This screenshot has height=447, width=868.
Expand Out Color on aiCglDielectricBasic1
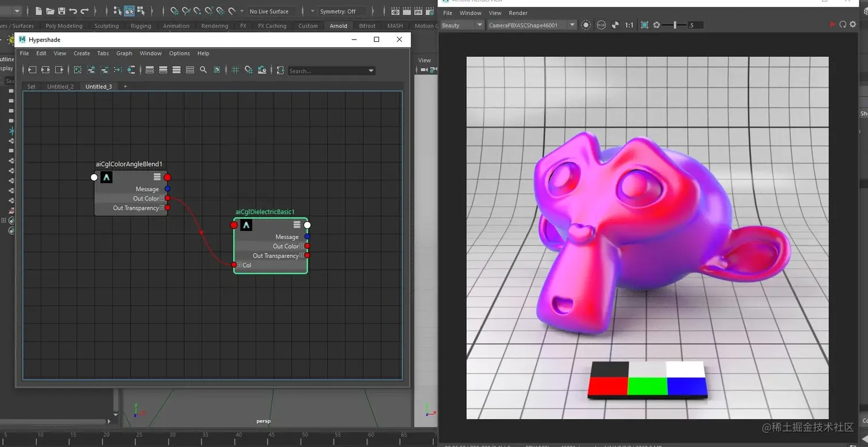pyautogui.click(x=302, y=246)
